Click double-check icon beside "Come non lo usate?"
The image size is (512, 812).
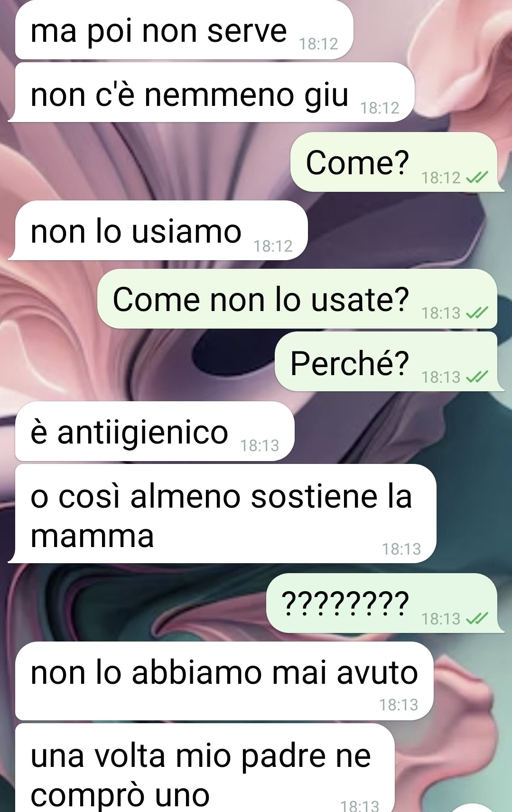[477, 313]
